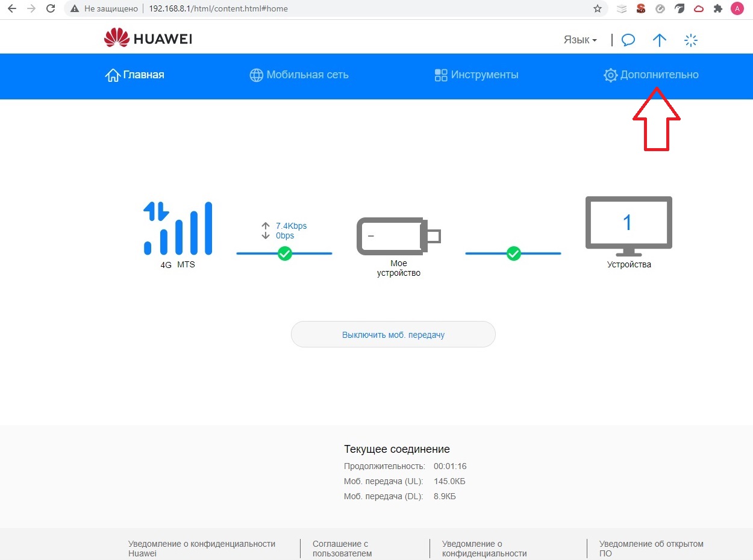Open Соглашение с пользователем link
The image size is (753, 560).
[x=342, y=549]
